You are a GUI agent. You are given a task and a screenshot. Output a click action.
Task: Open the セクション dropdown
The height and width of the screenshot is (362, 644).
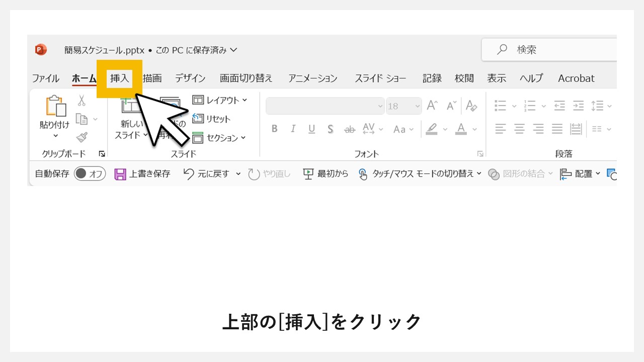pos(243,138)
